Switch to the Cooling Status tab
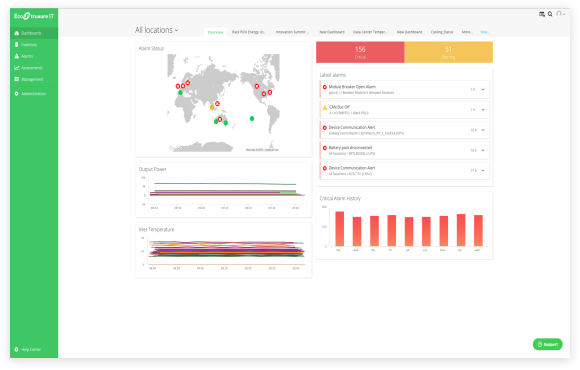 442,32
